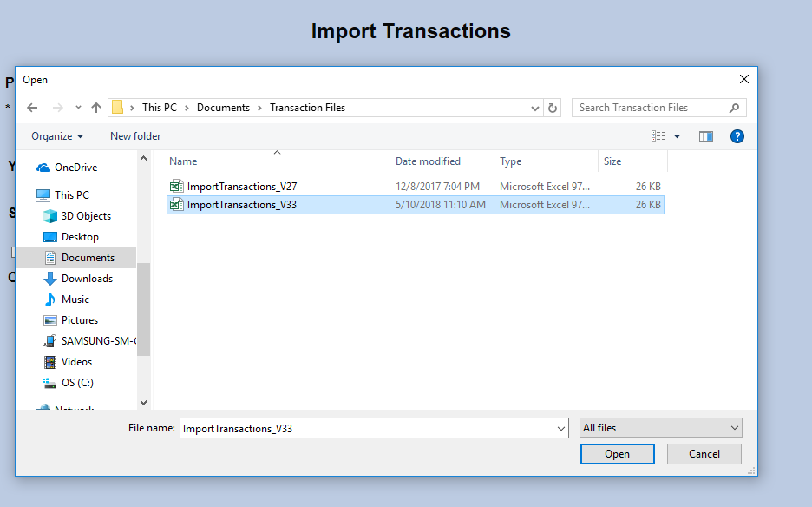
Task: Go back to the previous folder
Action: coord(32,107)
